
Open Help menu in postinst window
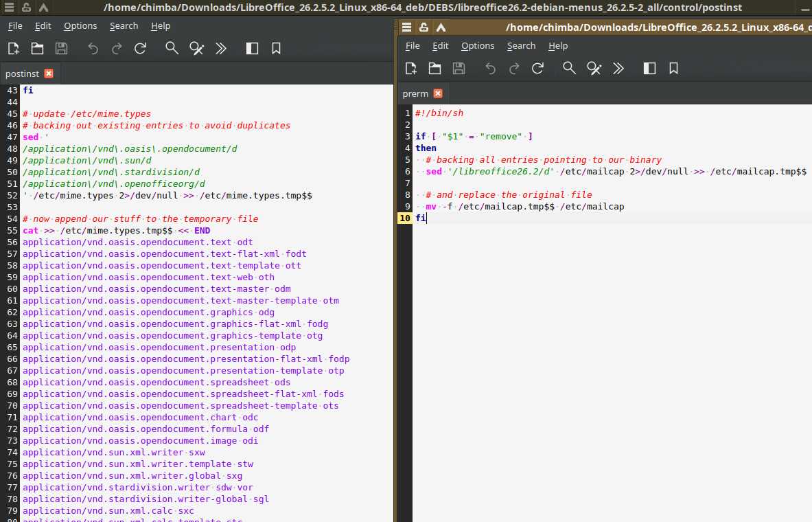click(161, 26)
